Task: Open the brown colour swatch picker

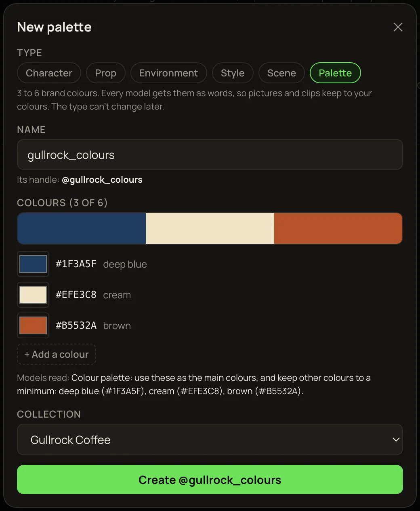Action: 33,325
